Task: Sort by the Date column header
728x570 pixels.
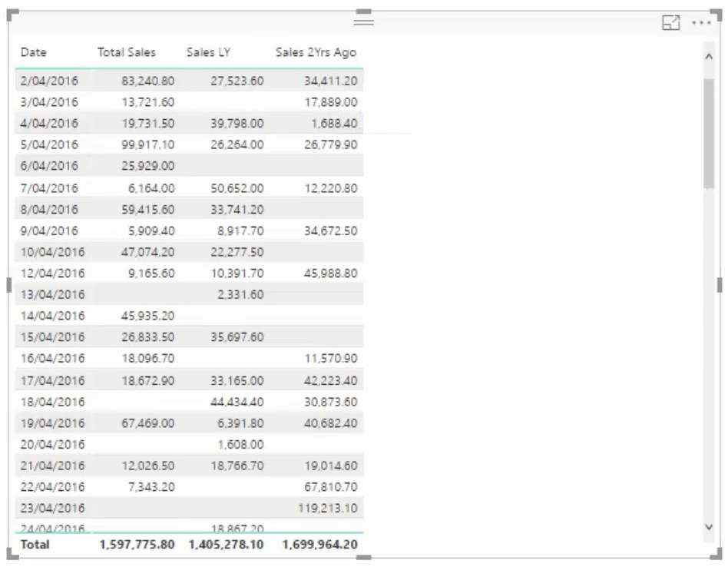Action: pyautogui.click(x=34, y=52)
